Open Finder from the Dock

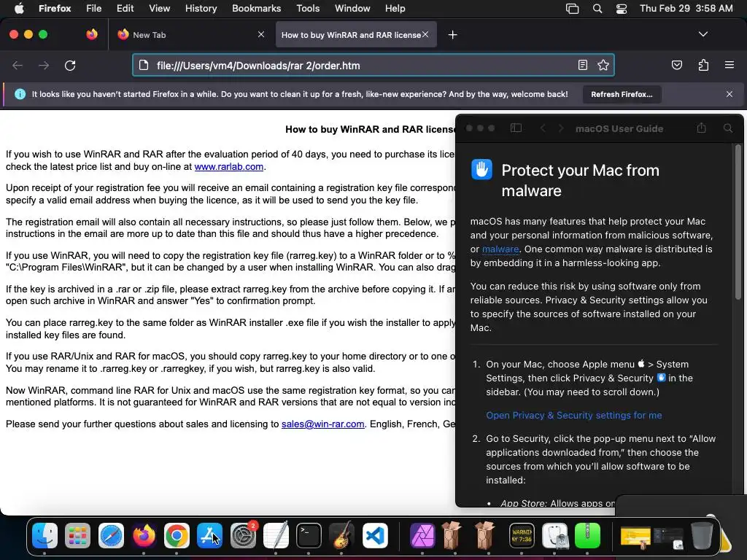point(44,536)
